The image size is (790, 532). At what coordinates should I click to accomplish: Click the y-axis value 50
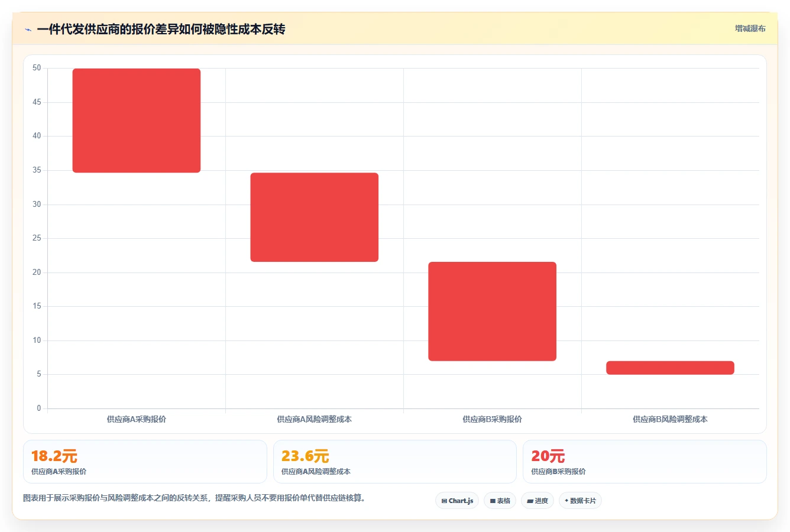tap(37, 68)
